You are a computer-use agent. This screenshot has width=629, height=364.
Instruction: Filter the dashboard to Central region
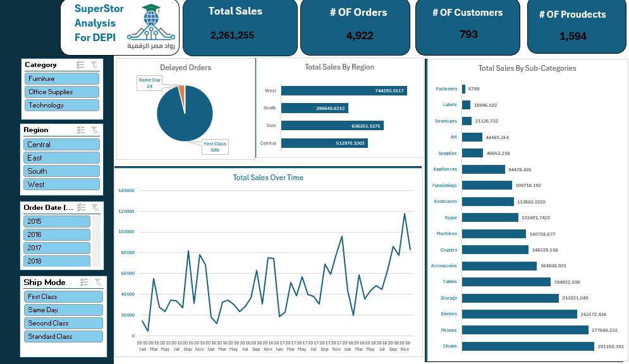click(62, 144)
